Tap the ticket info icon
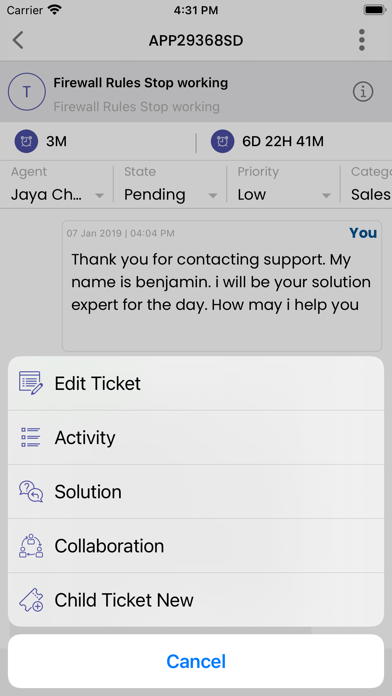This screenshot has height=696, width=392. click(x=363, y=92)
